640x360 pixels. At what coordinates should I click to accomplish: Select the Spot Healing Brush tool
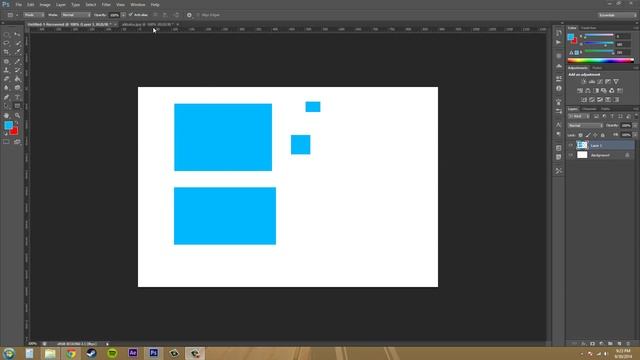pos(6,61)
